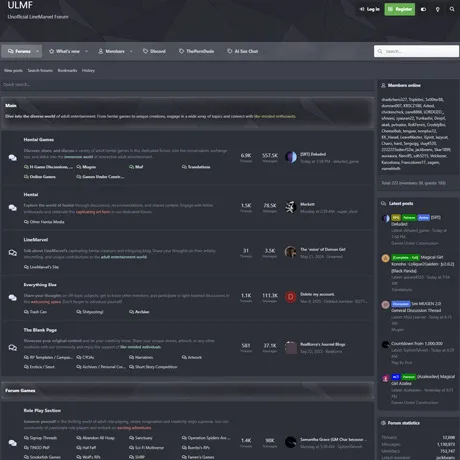Select the Bookmarks sub-navigation item
Screen dimensions: 460x460
tap(67, 70)
